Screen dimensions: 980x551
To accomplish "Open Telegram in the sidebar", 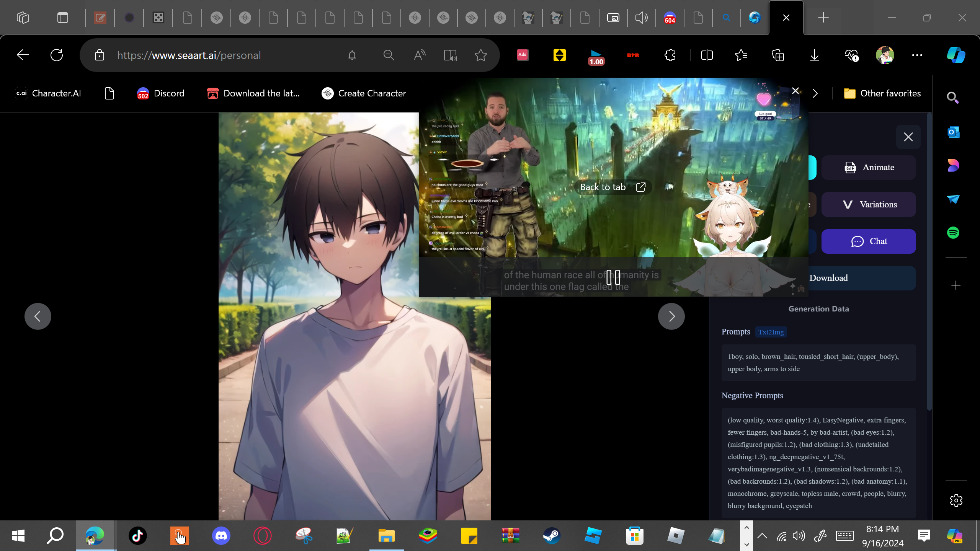I will point(953,199).
